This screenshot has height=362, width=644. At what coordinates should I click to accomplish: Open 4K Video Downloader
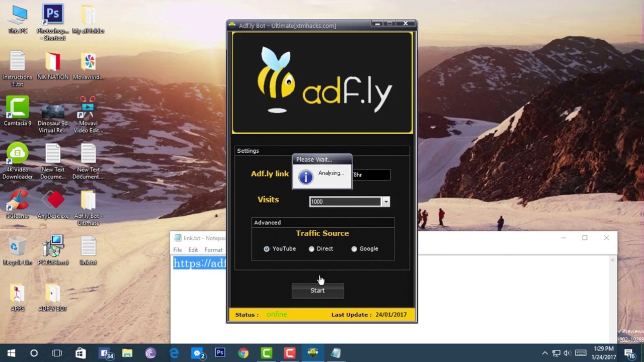pos(17,153)
